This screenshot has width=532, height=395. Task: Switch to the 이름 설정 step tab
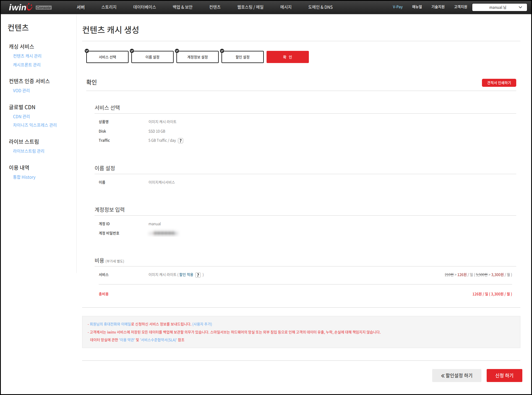(x=152, y=57)
